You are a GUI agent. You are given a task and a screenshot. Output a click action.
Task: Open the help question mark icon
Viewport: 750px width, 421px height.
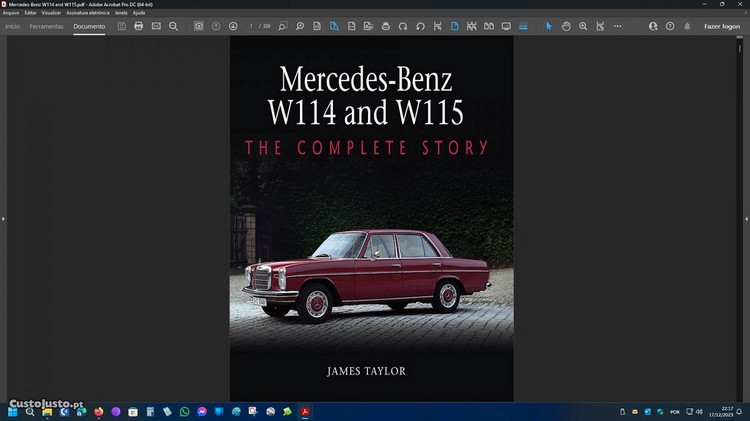670,26
